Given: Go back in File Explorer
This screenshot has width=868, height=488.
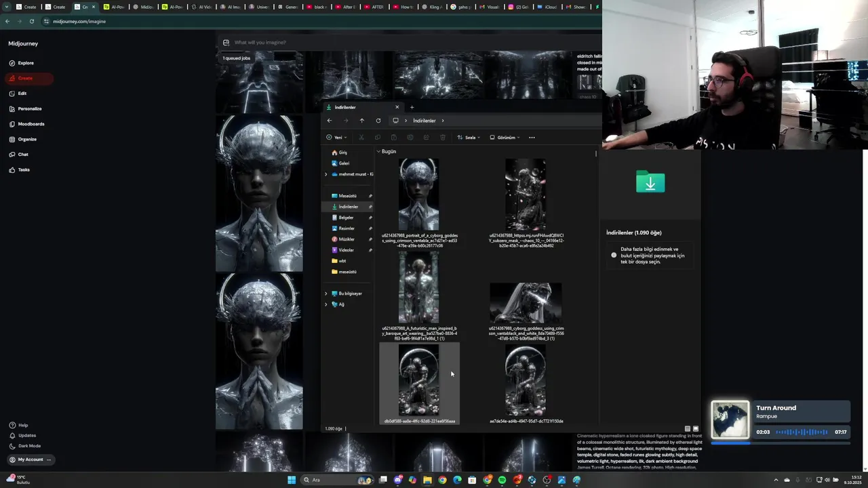Looking at the screenshot, I should 330,121.
